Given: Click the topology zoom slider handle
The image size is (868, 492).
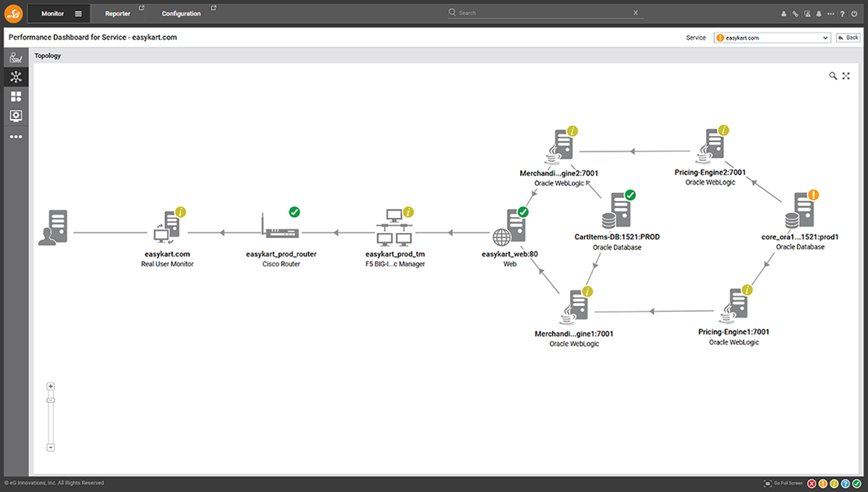Looking at the screenshot, I should point(51,400).
